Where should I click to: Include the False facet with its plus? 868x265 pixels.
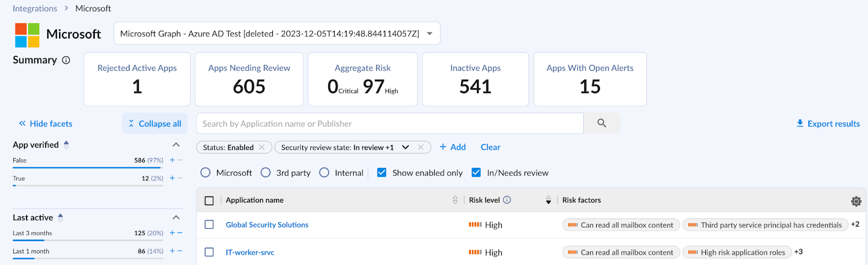173,160
